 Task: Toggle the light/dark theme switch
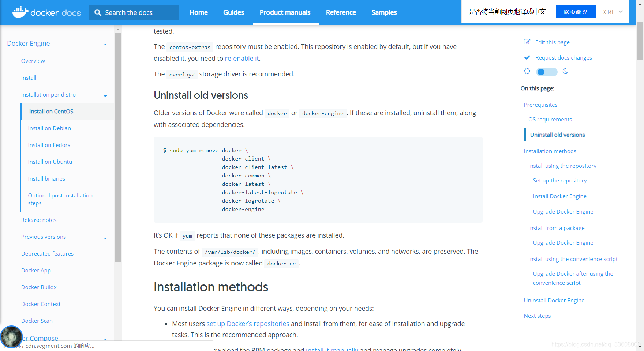coord(546,72)
